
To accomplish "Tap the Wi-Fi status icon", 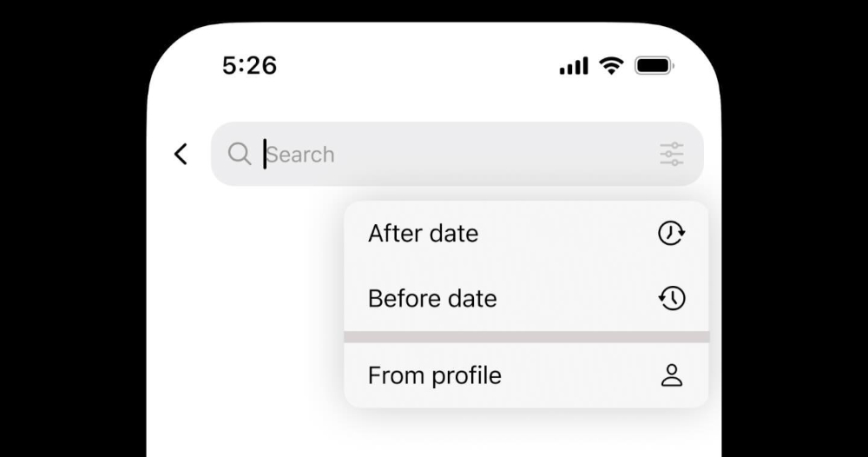I will [612, 65].
